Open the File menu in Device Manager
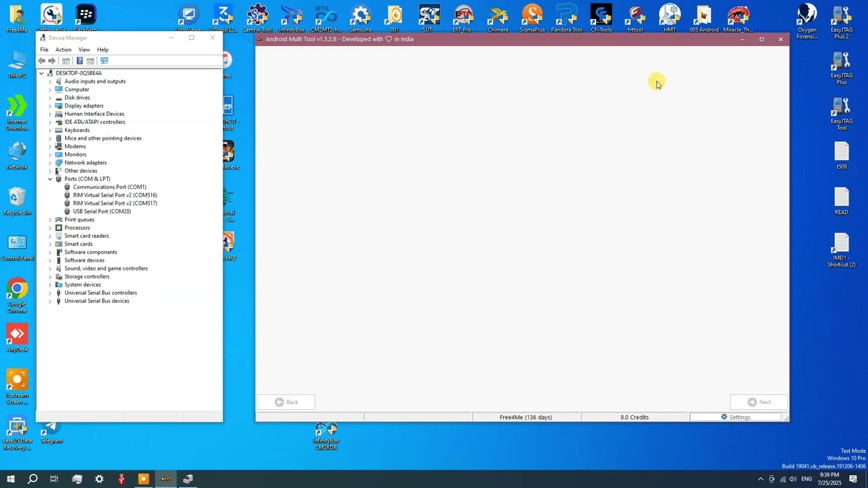 coord(44,49)
